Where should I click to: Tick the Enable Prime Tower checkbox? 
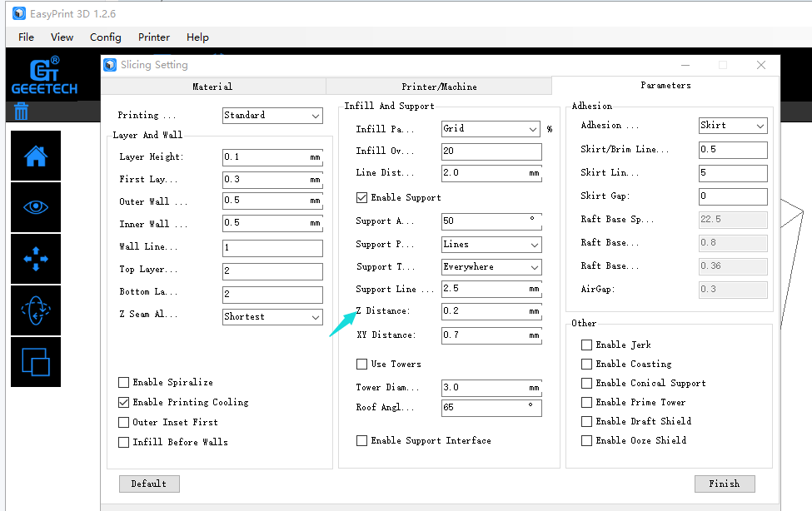587,403
